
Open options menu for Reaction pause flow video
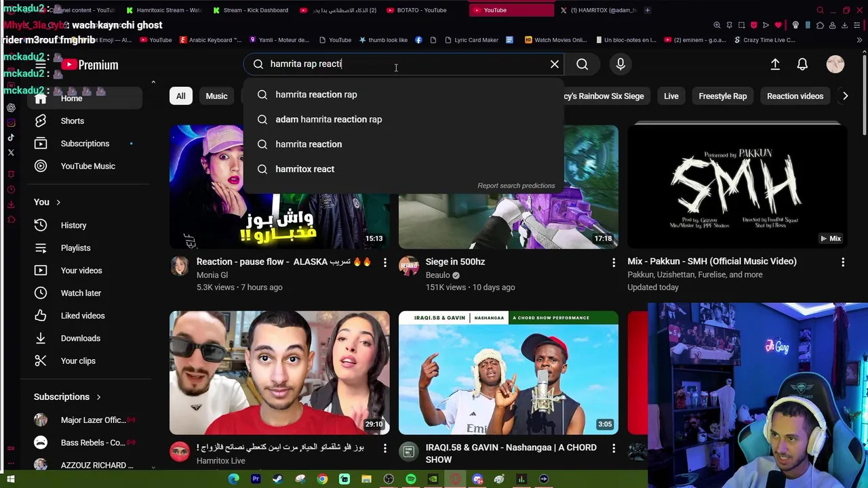pyautogui.click(x=384, y=262)
